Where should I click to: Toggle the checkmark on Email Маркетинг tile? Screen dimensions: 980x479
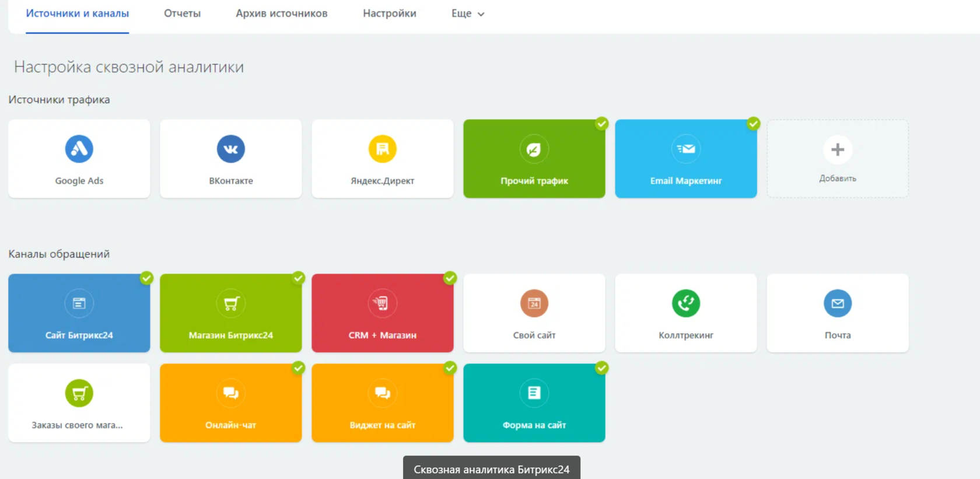tap(754, 124)
